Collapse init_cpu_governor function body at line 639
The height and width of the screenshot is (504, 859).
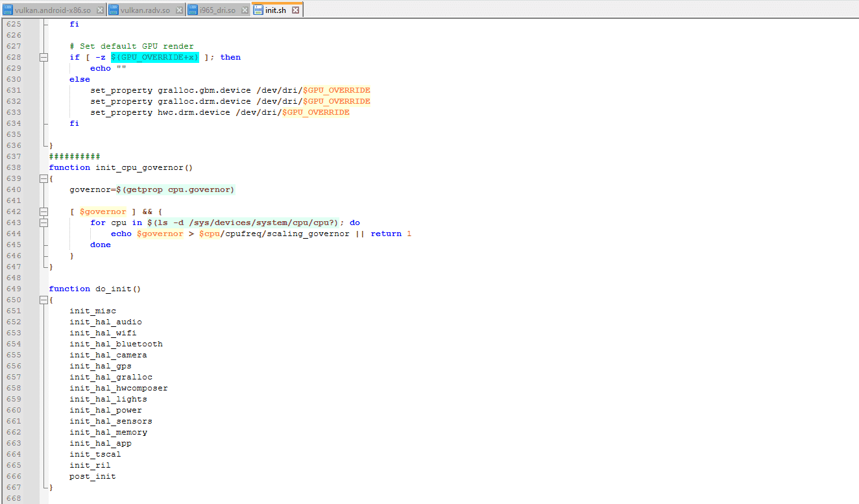[43, 178]
